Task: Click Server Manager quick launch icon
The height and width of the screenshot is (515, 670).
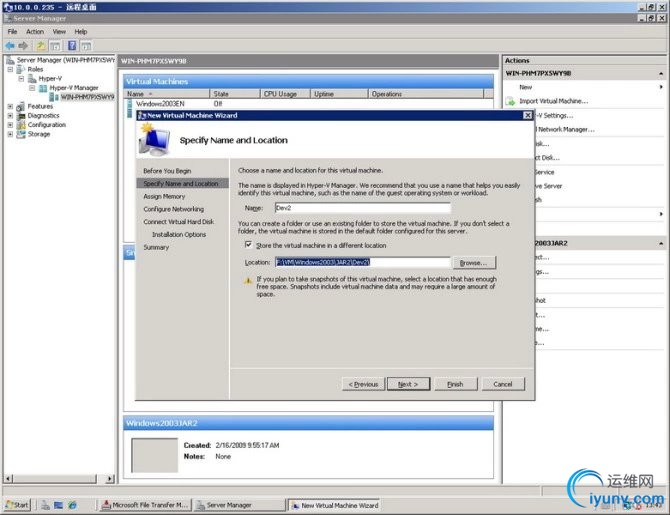Action: [45, 505]
